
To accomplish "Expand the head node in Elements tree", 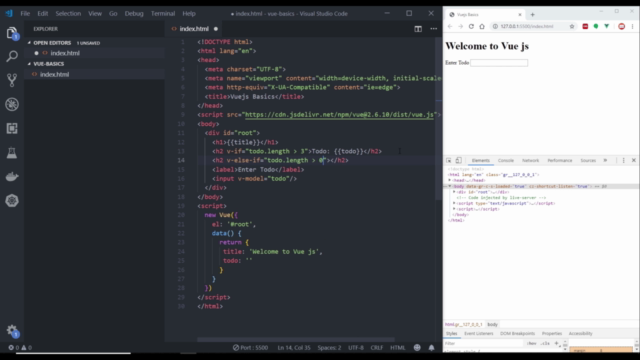I will [450, 180].
